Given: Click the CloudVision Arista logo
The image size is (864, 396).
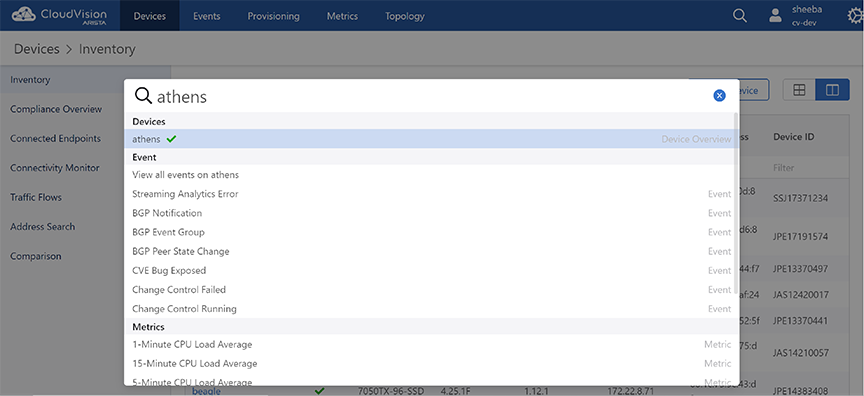Looking at the screenshot, I should click(x=60, y=15).
